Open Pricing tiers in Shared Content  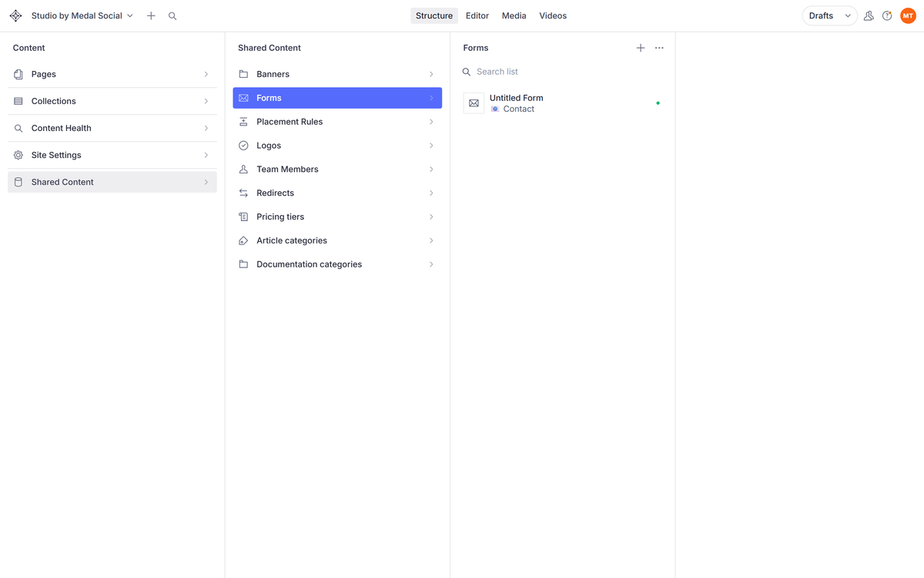point(337,217)
